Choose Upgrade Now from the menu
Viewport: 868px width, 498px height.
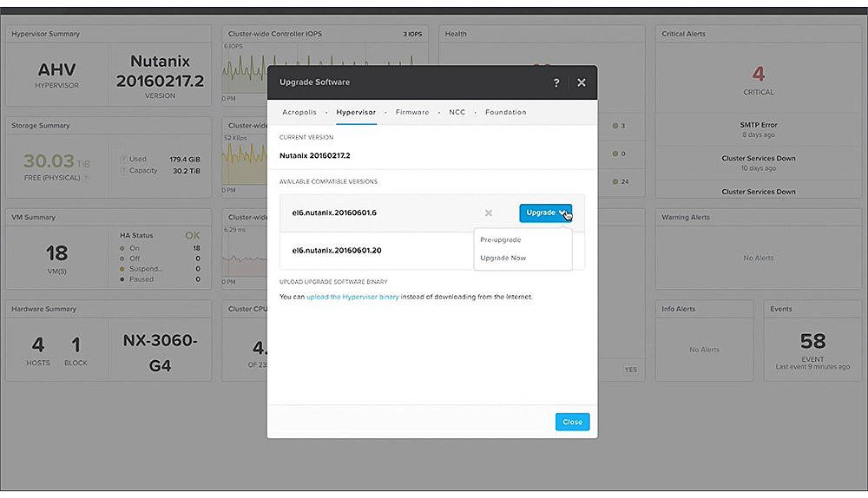503,258
